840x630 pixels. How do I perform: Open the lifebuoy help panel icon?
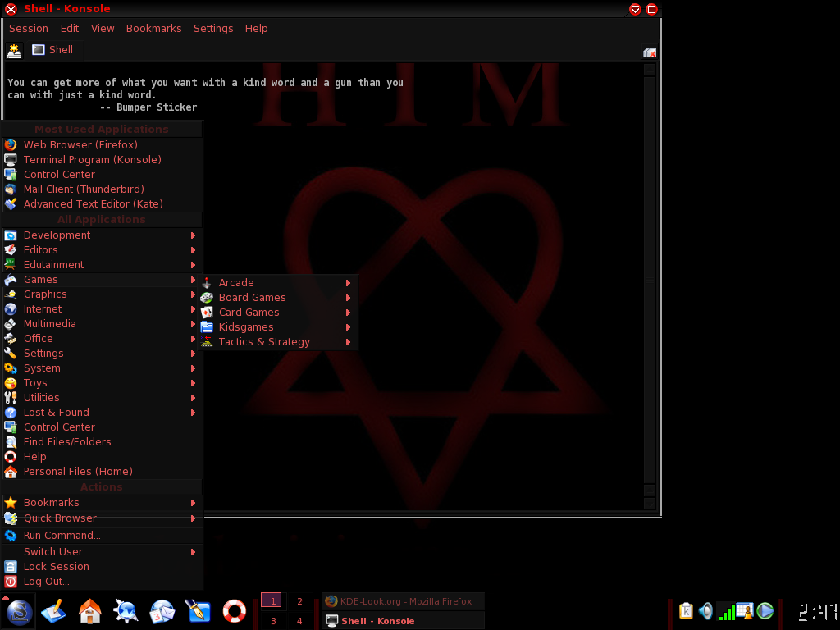coord(234,611)
